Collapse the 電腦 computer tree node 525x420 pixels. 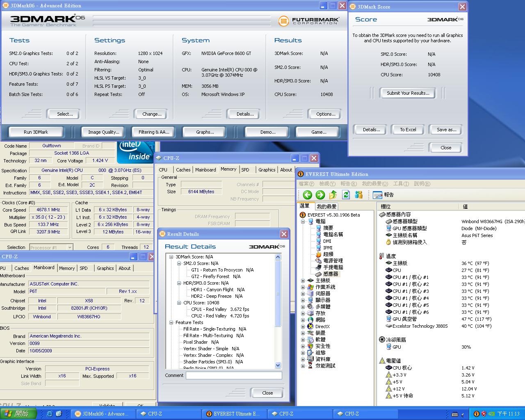click(x=303, y=221)
